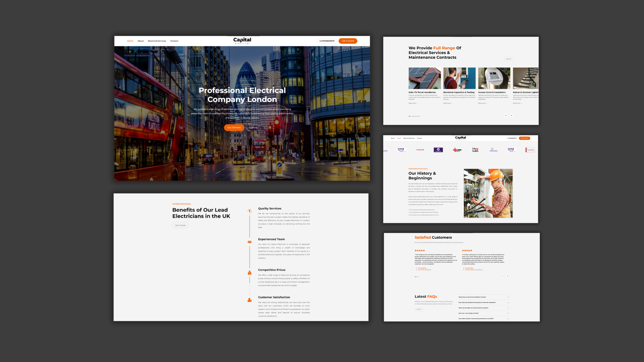Click the Quality Services location pin icon

pyautogui.click(x=250, y=211)
